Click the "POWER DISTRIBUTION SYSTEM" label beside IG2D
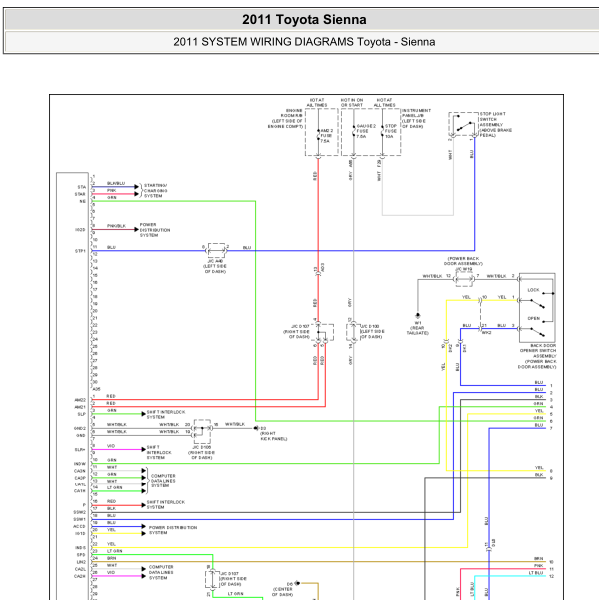Image resolution: width=599 pixels, height=600 pixels. pyautogui.click(x=155, y=230)
